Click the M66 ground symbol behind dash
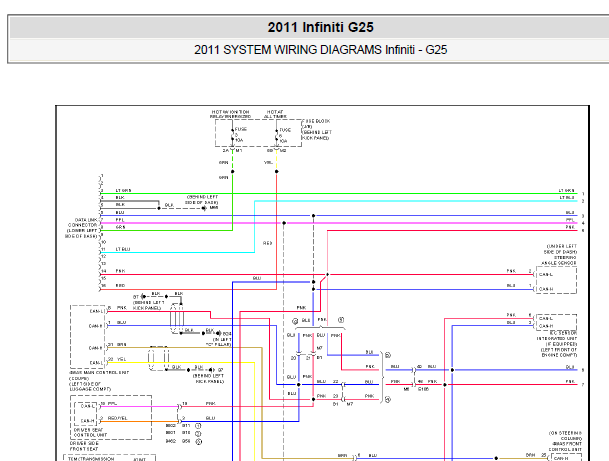 tap(204, 208)
